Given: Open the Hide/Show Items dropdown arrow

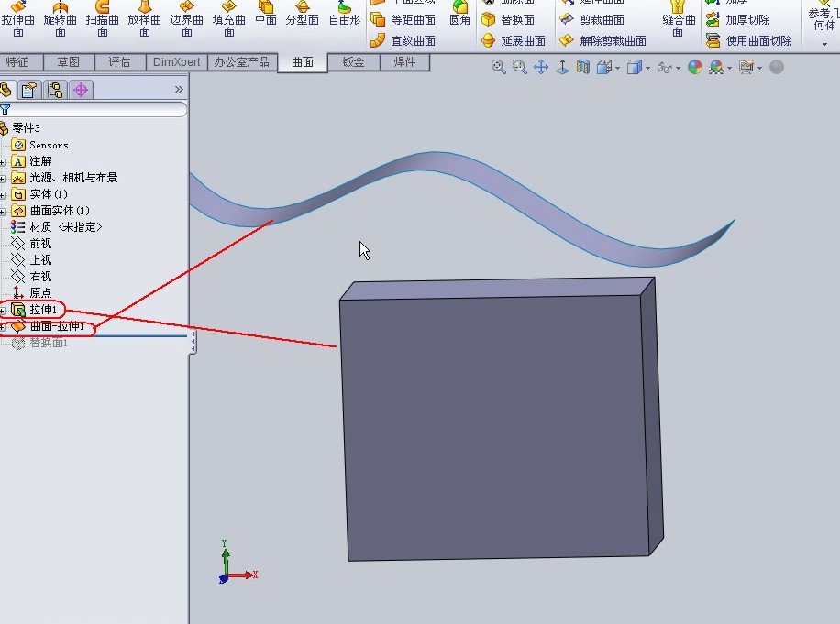Looking at the screenshot, I should 679,69.
